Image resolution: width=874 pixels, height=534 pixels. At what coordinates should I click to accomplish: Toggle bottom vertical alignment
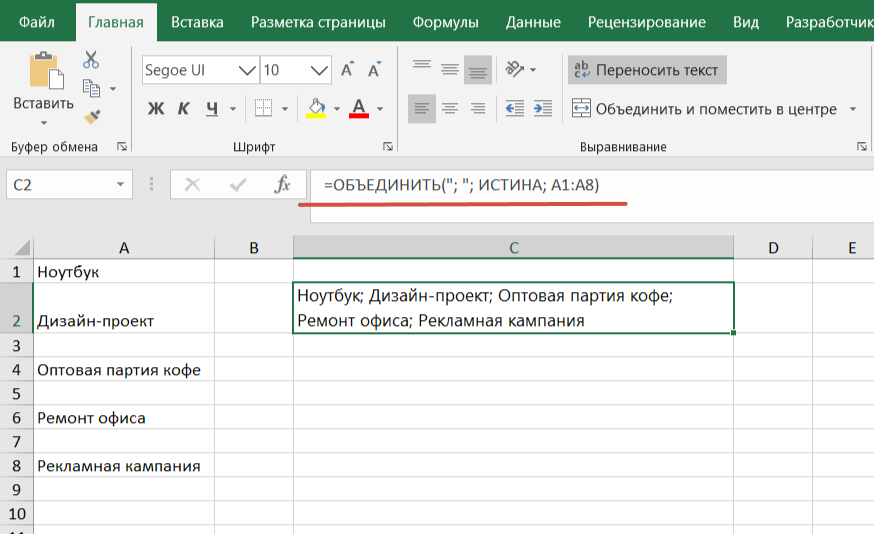[478, 70]
